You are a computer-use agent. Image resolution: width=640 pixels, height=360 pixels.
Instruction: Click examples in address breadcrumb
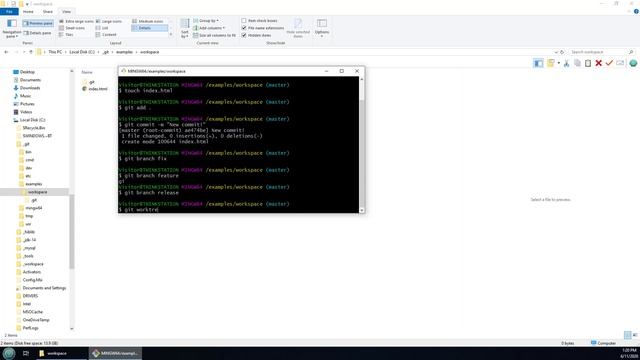(x=124, y=52)
